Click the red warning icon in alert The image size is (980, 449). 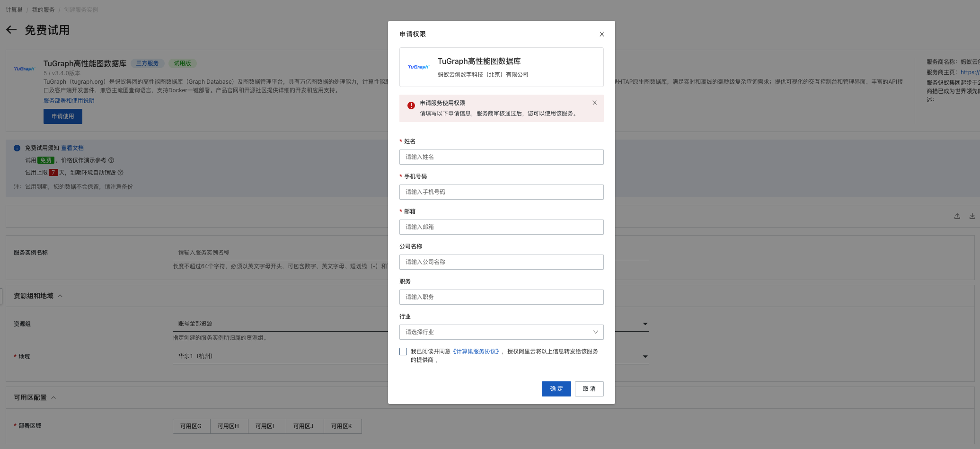coord(411,106)
